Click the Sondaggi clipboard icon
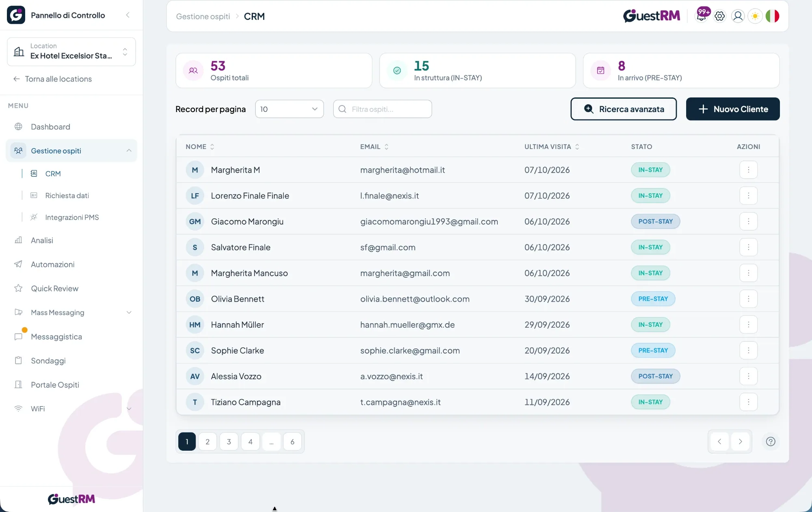Screen dimensions: 812x512 click(18, 361)
